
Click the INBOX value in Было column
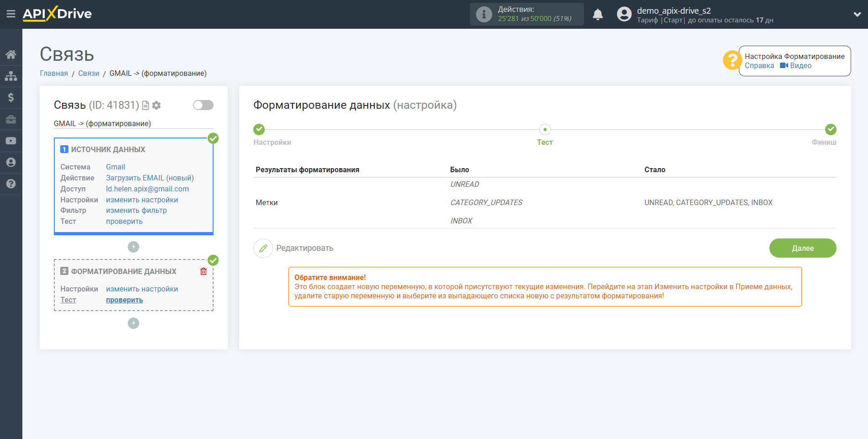tap(461, 221)
